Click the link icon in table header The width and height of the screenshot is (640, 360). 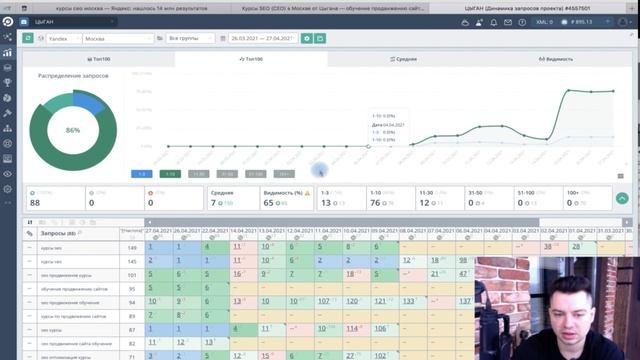(30, 233)
